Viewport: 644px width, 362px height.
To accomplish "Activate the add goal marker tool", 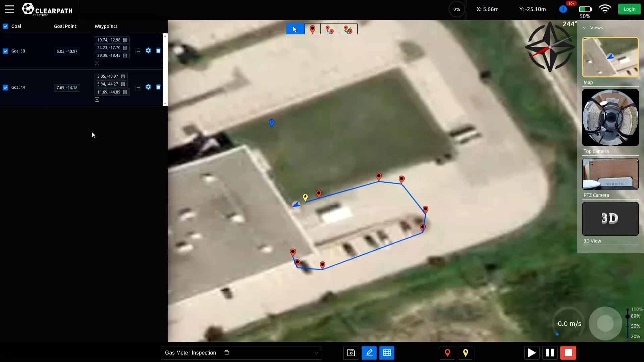I will (312, 29).
